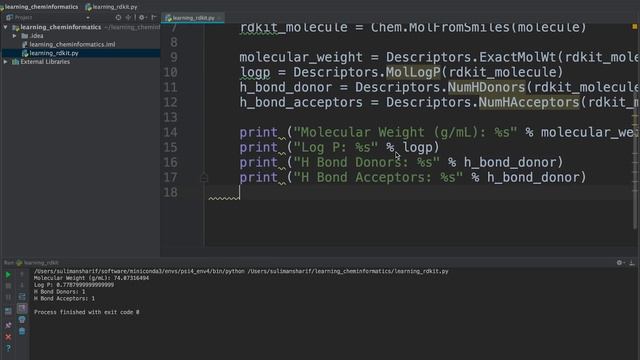Viewport: 640px width, 360px height.
Task: Expand the .idea folder
Action: (x=15, y=36)
